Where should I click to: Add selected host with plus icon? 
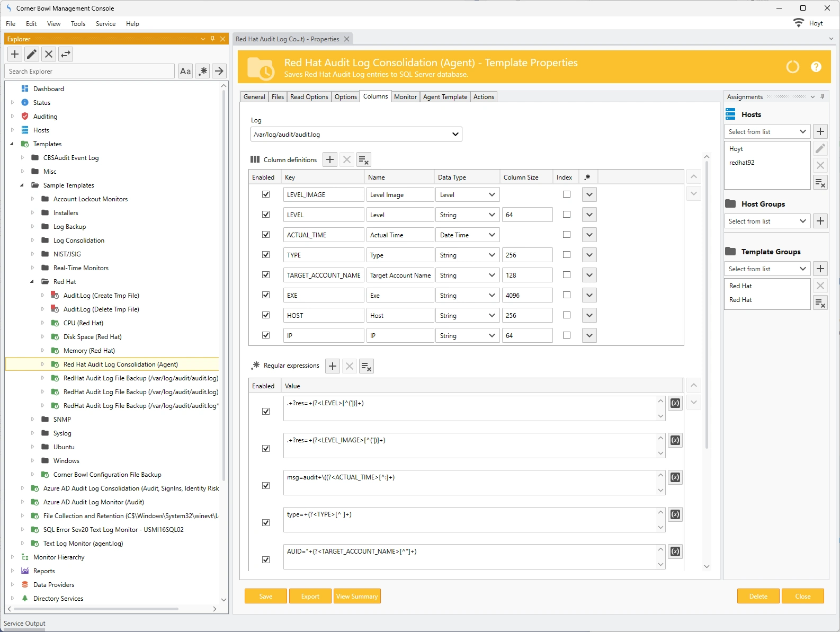tap(820, 132)
